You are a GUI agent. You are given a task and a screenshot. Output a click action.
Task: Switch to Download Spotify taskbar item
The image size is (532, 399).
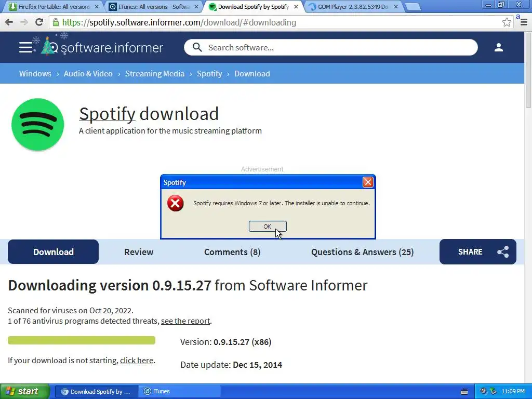point(96,392)
